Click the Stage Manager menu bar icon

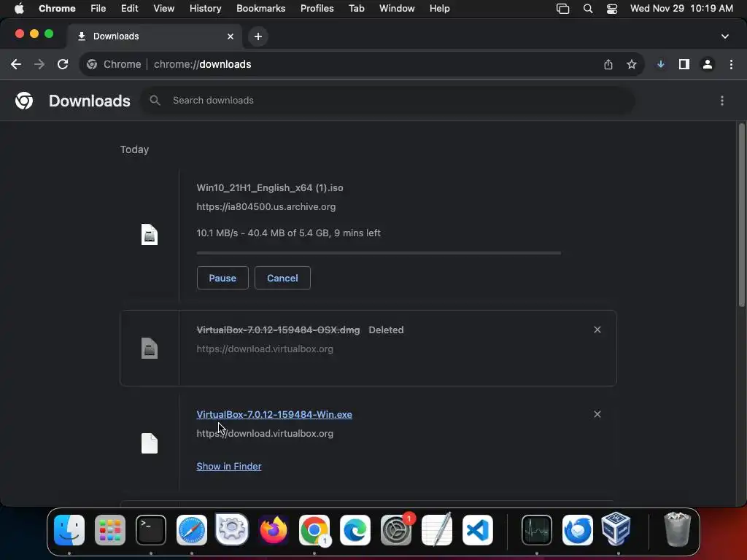pyautogui.click(x=562, y=9)
